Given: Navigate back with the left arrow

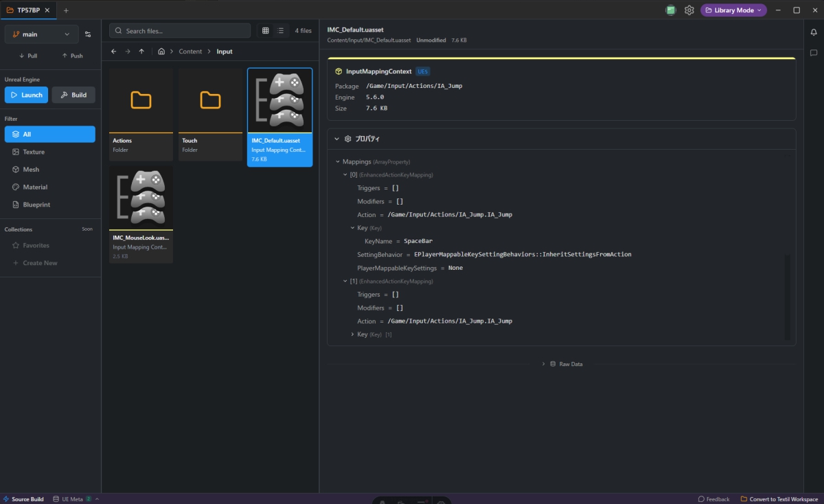Looking at the screenshot, I should pyautogui.click(x=114, y=51).
